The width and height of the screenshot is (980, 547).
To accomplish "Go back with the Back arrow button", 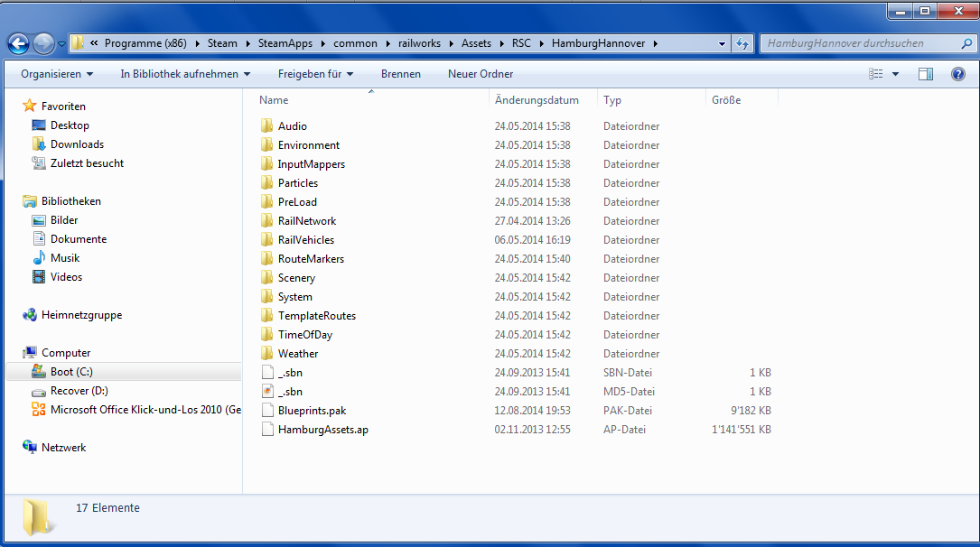I will click(18, 43).
